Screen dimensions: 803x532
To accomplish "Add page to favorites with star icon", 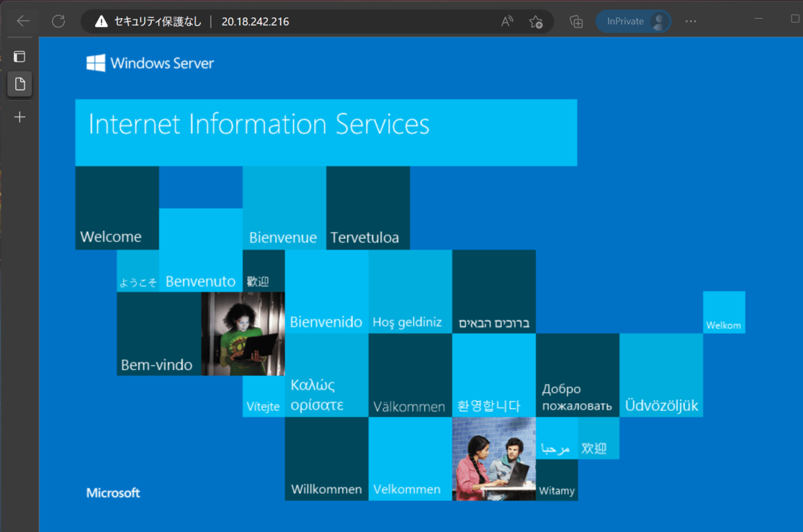I will coord(535,21).
